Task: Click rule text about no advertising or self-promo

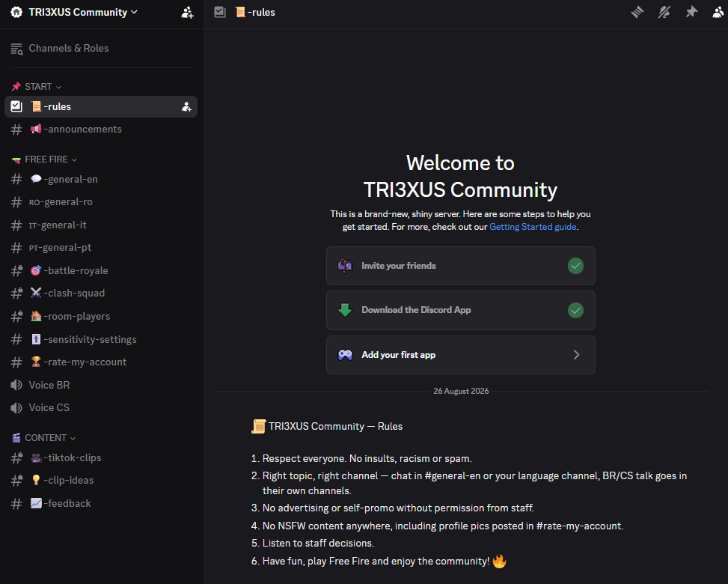Action: pyautogui.click(x=398, y=508)
